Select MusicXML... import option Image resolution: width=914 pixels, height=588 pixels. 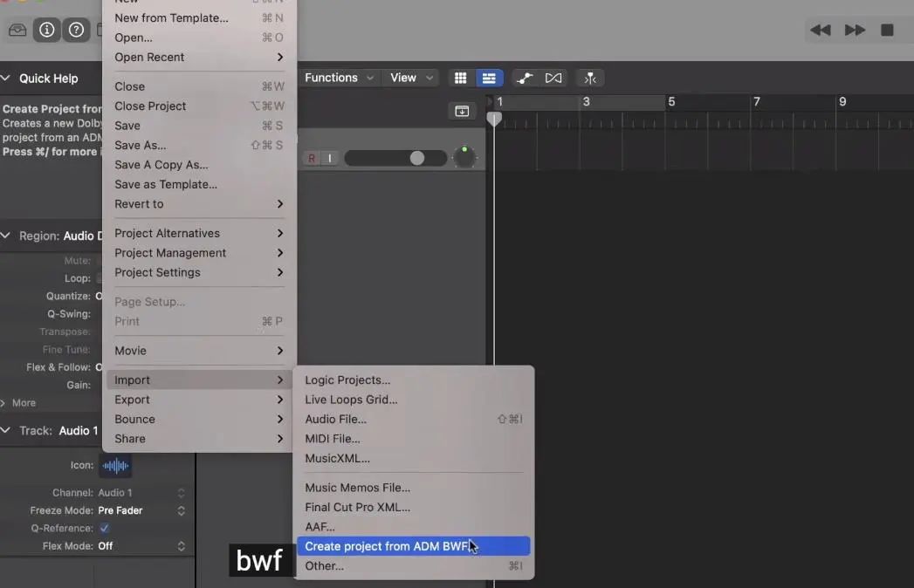point(413,459)
